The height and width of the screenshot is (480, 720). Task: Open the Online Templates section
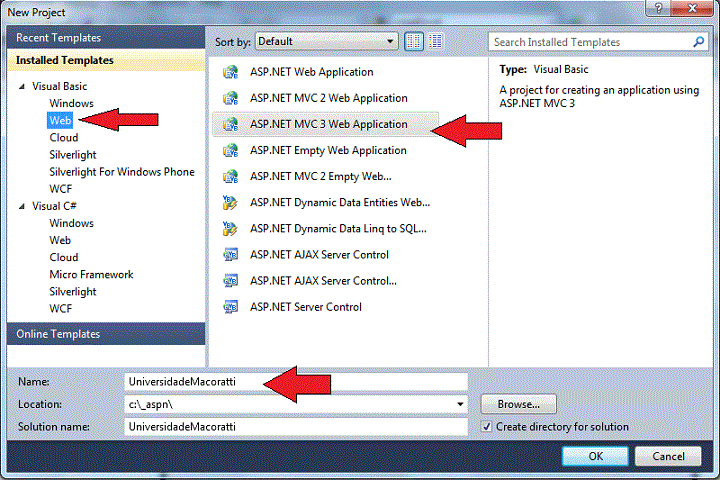106,334
